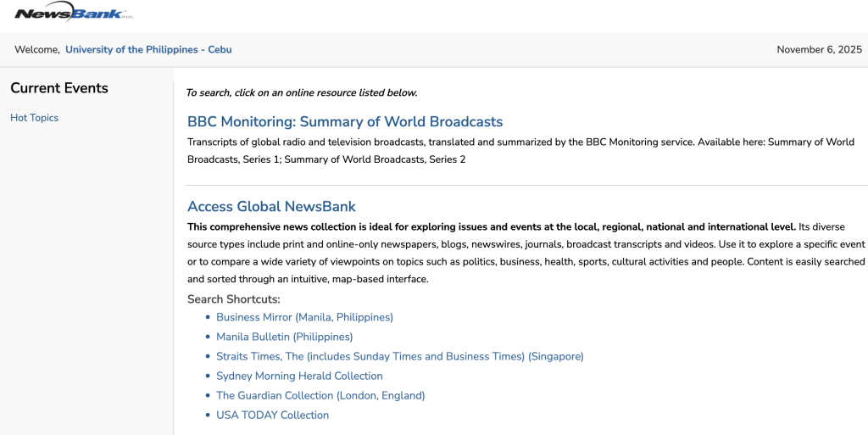The height and width of the screenshot is (435, 868).
Task: Open BBC Monitoring: Summary of World Broadcasts
Action: (345, 122)
